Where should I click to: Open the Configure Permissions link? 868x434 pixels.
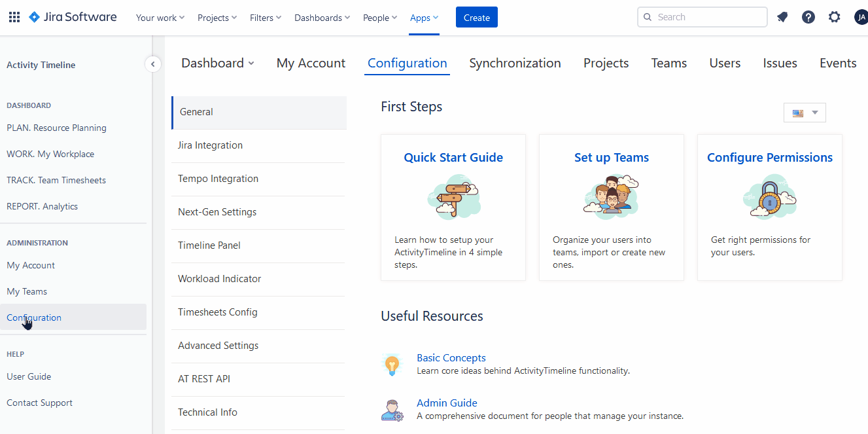[770, 158]
